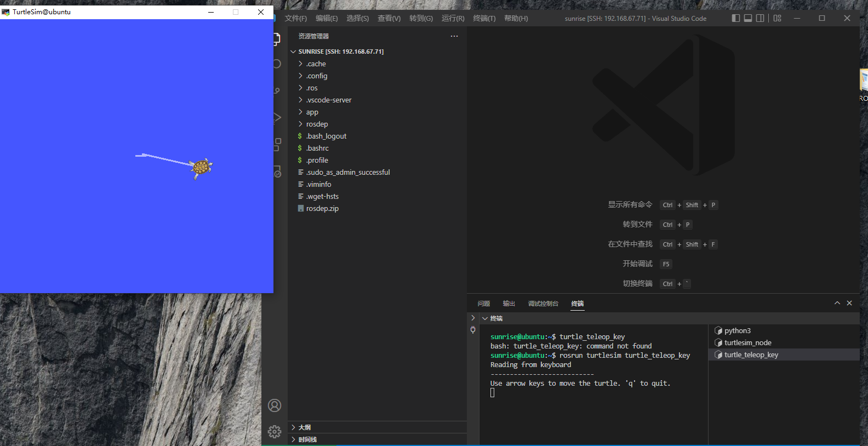Click the .sudo_as_admin_successful file icon

point(300,172)
